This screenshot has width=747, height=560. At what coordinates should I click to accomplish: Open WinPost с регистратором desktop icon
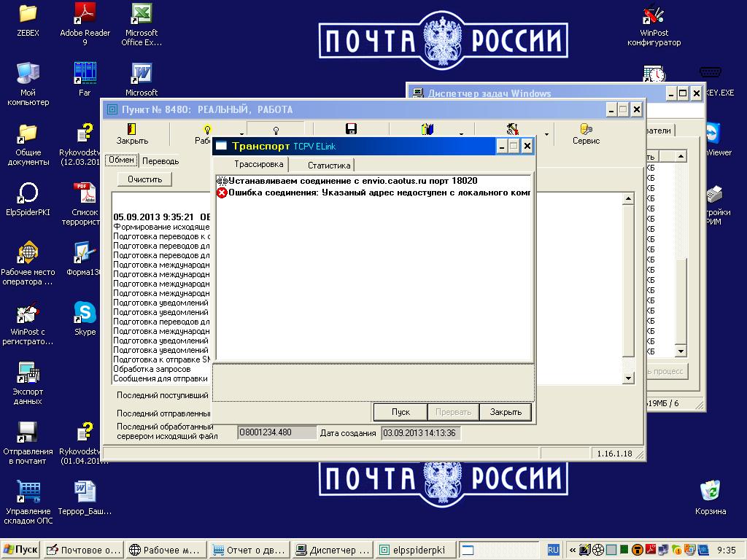[28, 313]
